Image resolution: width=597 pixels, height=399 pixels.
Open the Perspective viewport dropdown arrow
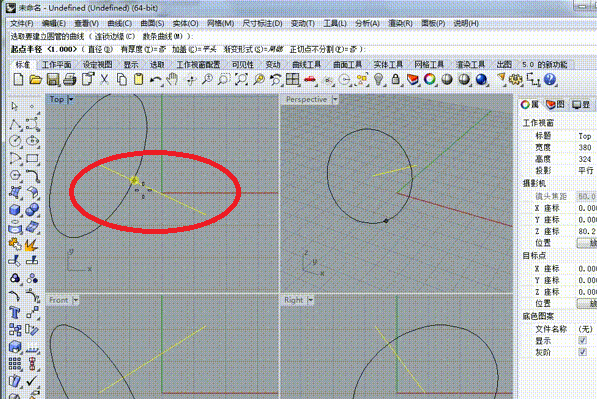(x=335, y=99)
